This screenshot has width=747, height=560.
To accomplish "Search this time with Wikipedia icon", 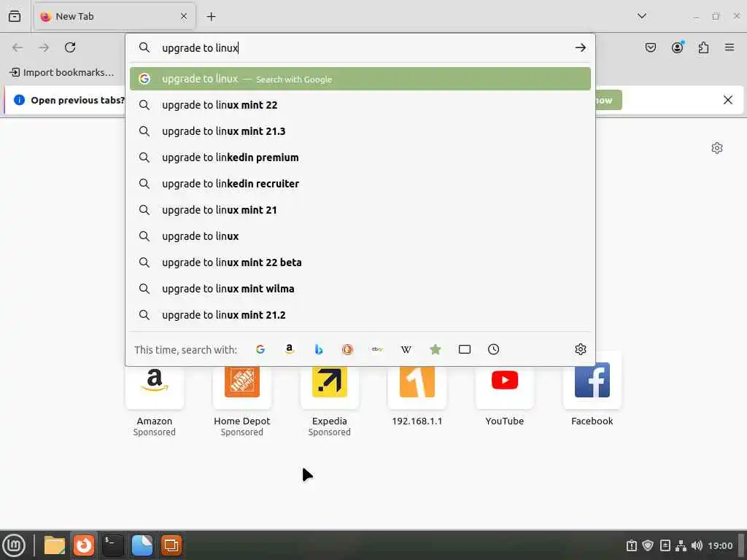I will click(x=406, y=349).
